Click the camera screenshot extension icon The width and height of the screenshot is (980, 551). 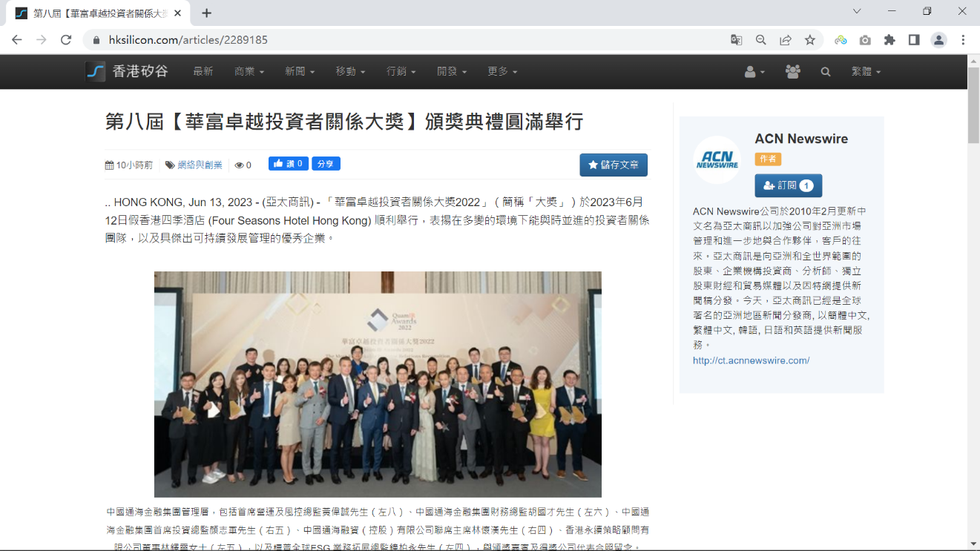tap(865, 40)
